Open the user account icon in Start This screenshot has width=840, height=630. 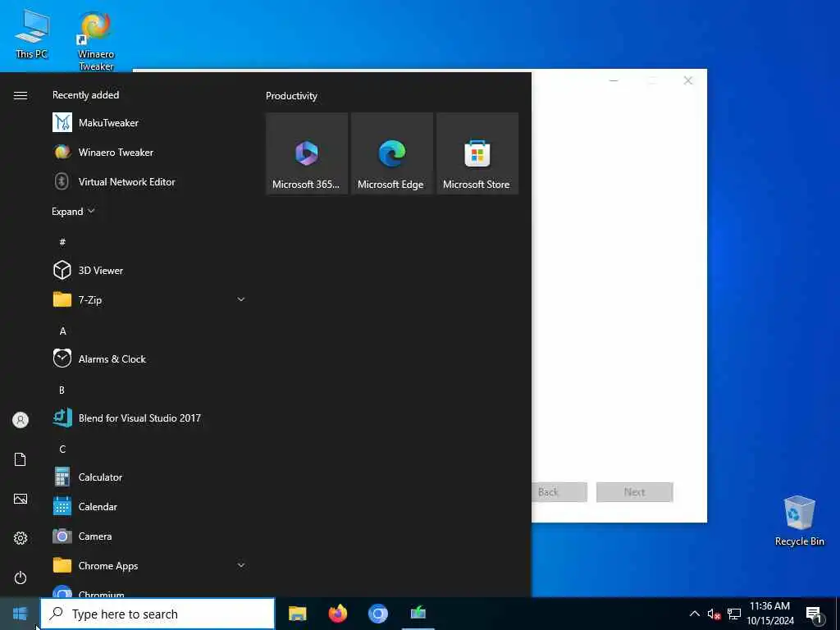[x=21, y=420]
